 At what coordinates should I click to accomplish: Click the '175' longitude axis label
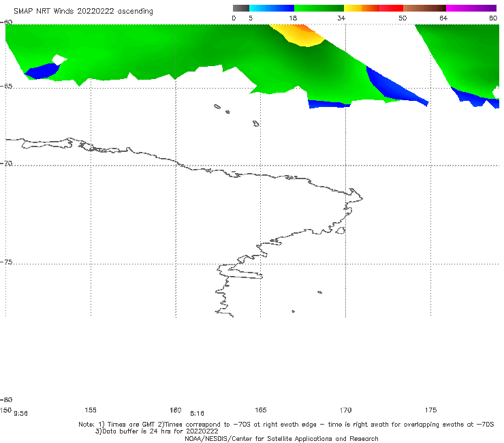click(430, 410)
